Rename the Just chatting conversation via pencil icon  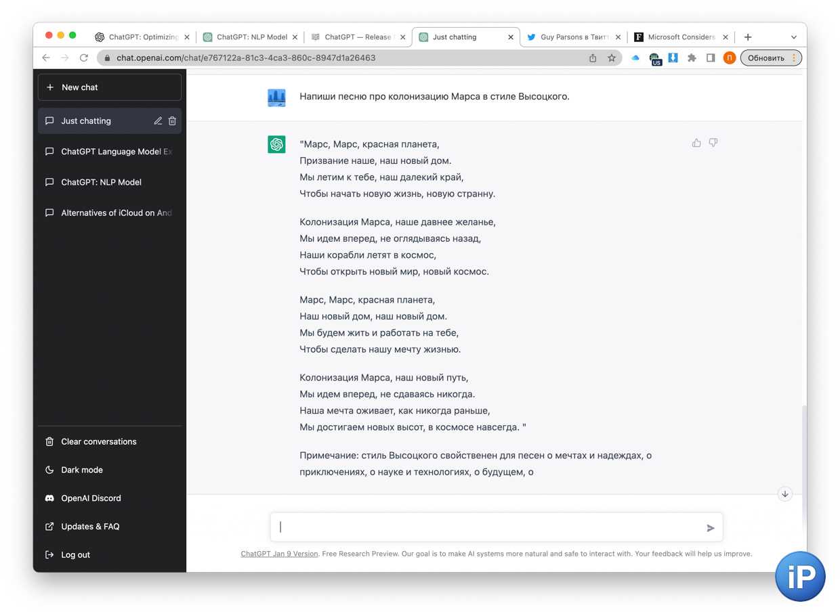158,121
